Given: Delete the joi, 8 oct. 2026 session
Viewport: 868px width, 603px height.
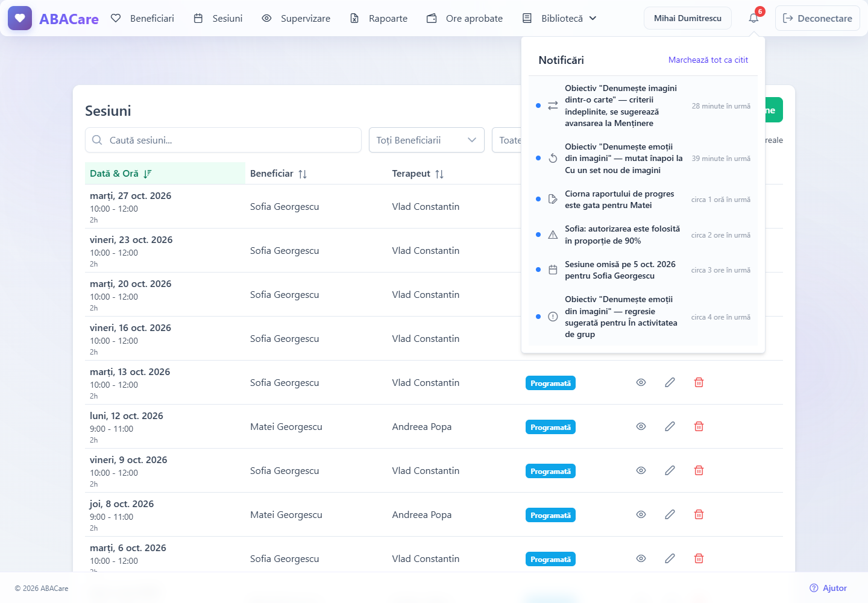Looking at the screenshot, I should (x=699, y=514).
